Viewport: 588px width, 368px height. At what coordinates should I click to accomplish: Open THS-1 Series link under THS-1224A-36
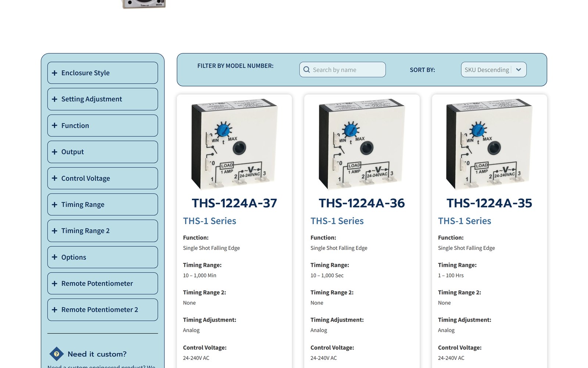[337, 221]
